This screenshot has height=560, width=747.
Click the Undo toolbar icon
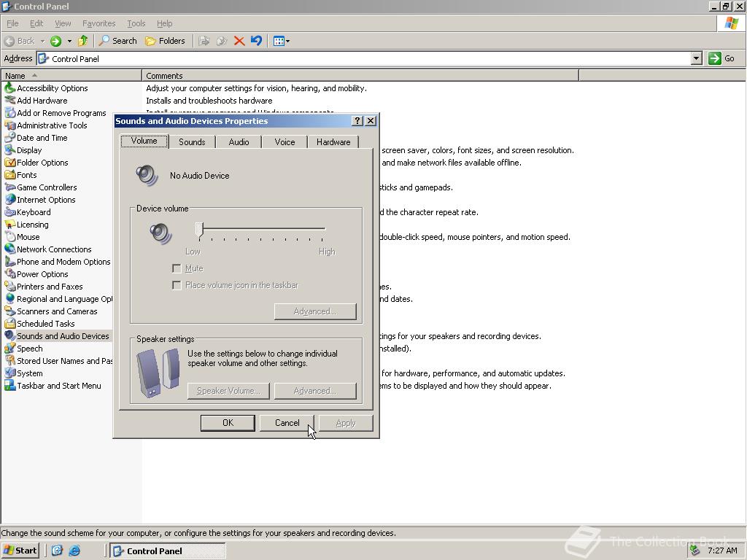256,41
